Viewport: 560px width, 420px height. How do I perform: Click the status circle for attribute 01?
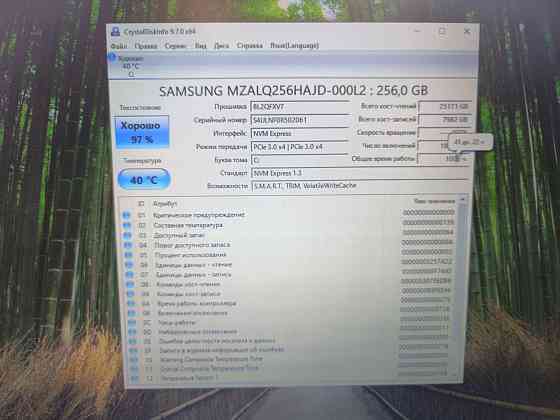pos(126,215)
